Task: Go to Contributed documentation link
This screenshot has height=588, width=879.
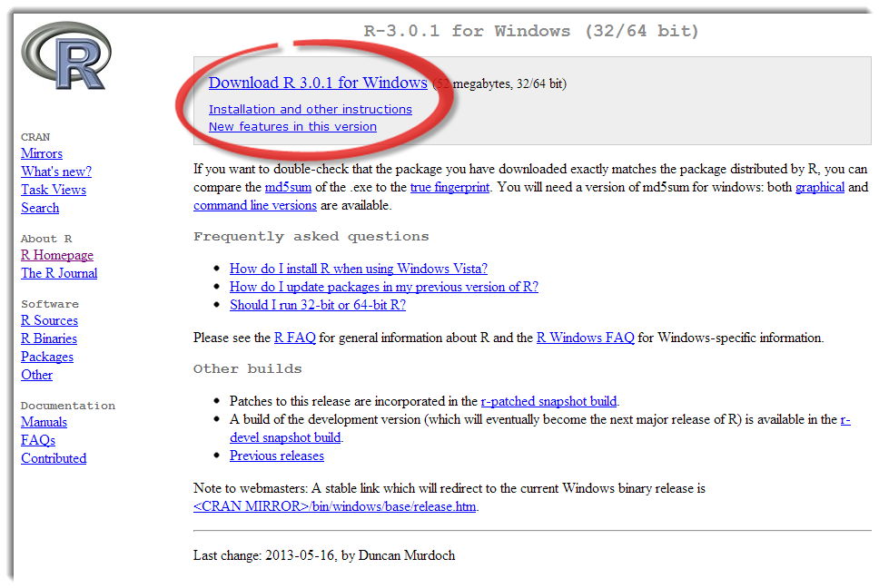Action: [x=54, y=458]
